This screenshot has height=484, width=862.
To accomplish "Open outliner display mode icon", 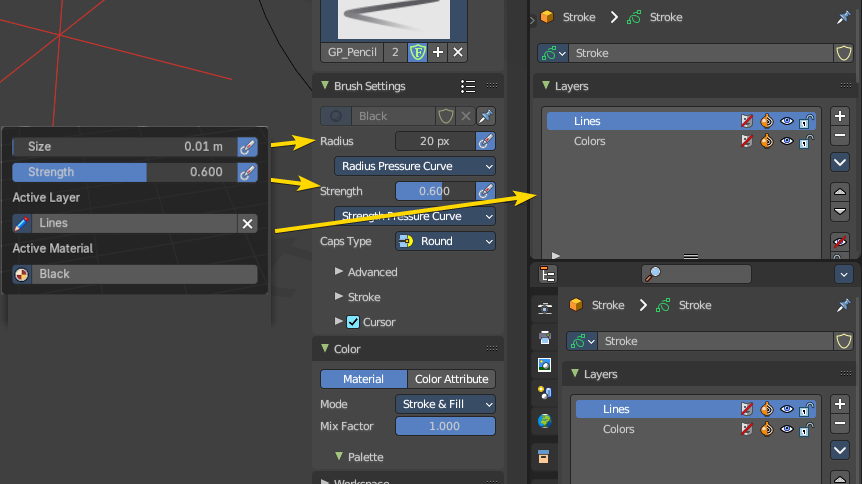I will click(x=548, y=274).
